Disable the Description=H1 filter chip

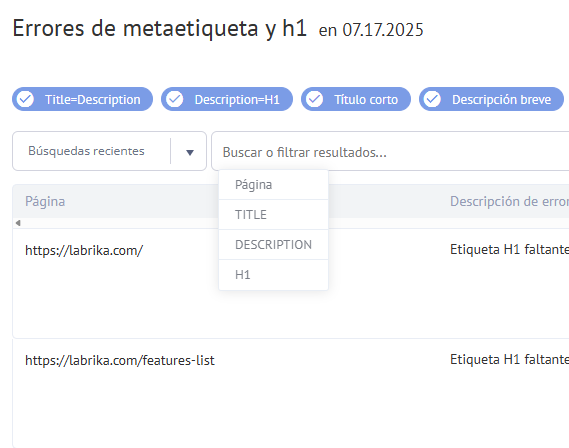click(227, 99)
